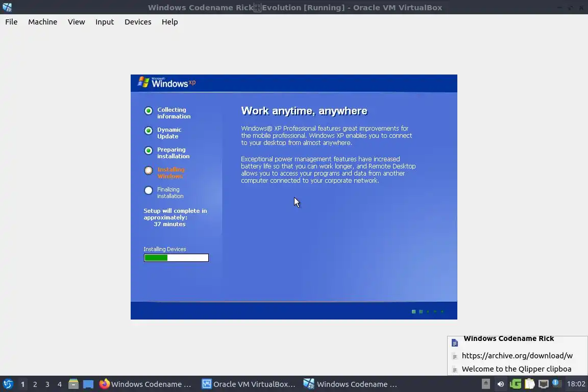Select the Windows Codename Rick clipboard entry
This screenshot has height=392, width=588.
(518, 340)
